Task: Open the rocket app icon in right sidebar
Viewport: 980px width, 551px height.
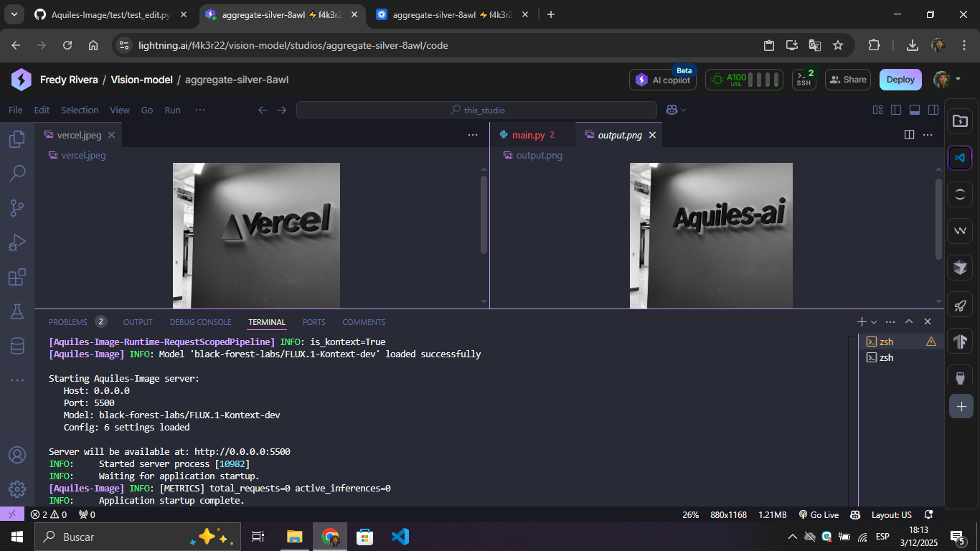Action: coord(960,306)
